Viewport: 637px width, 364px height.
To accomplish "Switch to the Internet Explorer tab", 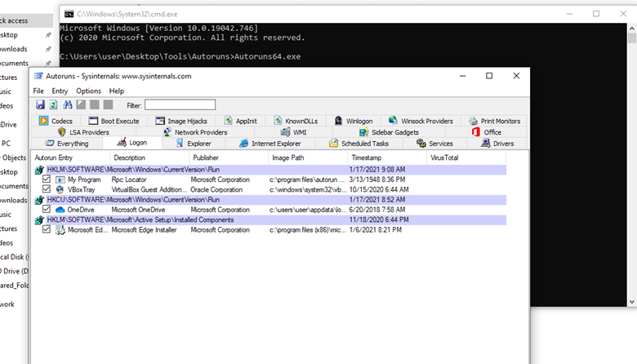I will [x=270, y=144].
